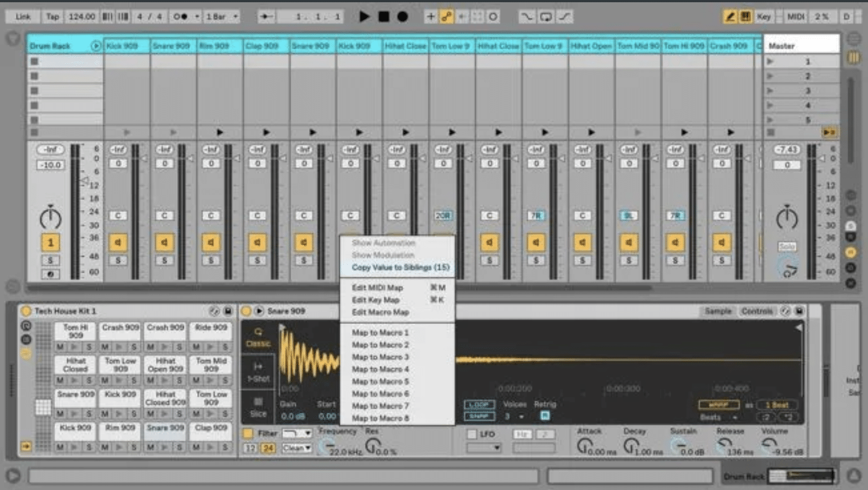The width and height of the screenshot is (868, 490).
Task: Select the Tom Hi 909 drum pad
Action: pyautogui.click(x=75, y=331)
